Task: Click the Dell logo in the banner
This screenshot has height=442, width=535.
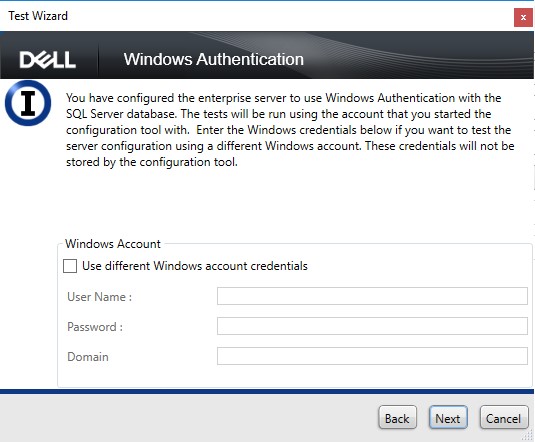Action: [47, 60]
